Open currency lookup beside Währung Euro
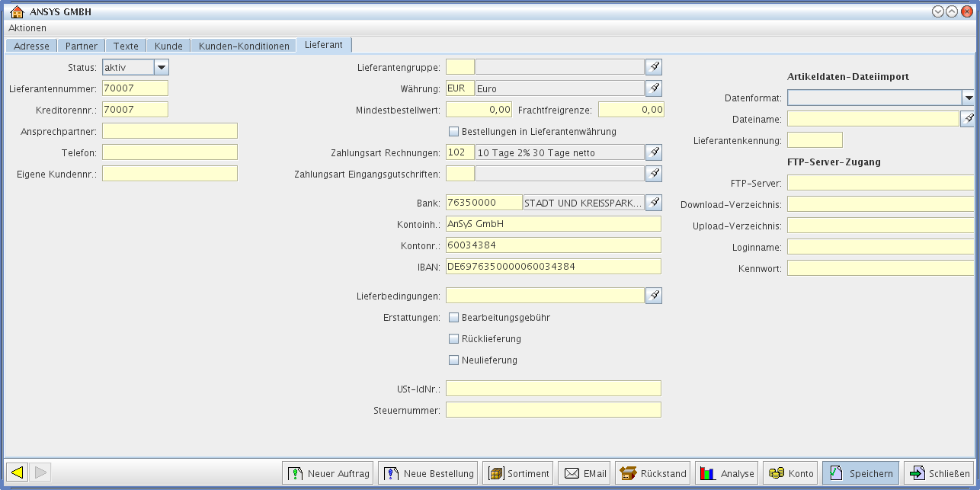Viewport: 980px width, 490px height. 653,88
